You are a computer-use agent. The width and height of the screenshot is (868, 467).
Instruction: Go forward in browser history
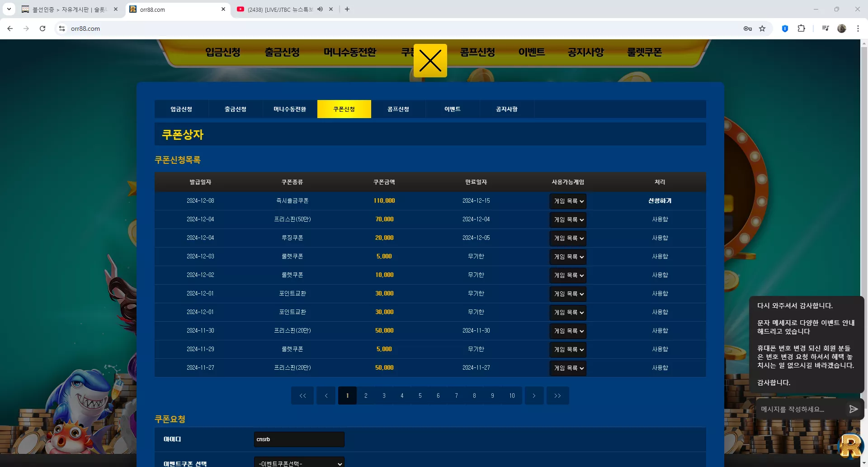(x=26, y=29)
